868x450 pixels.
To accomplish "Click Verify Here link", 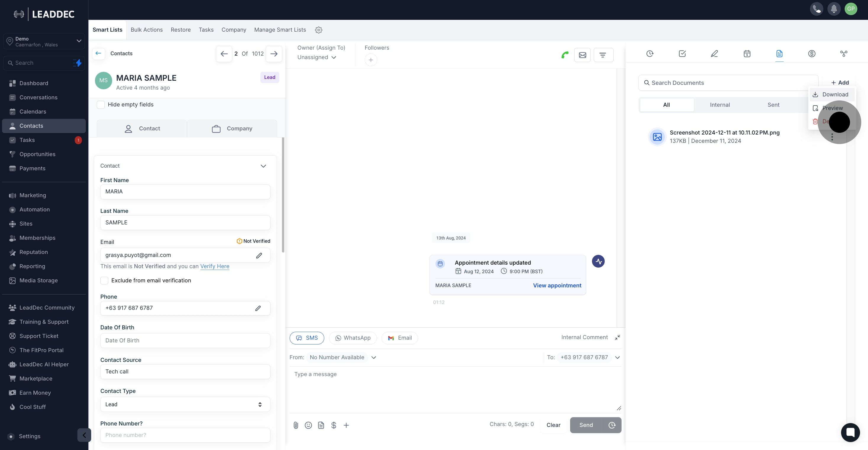I will (215, 266).
